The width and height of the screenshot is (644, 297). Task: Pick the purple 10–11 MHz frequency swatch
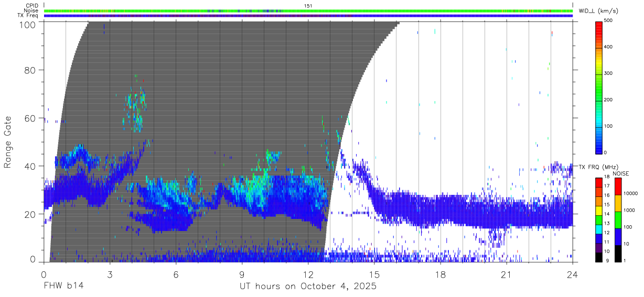click(x=599, y=248)
